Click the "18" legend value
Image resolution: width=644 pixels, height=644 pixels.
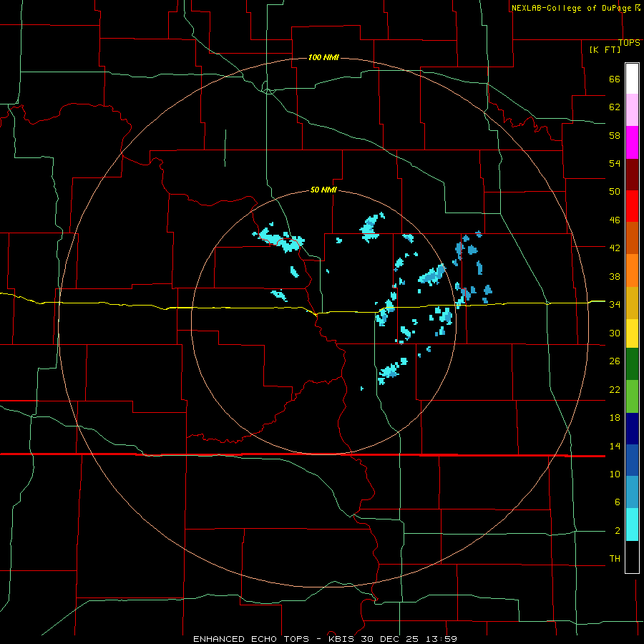615,418
